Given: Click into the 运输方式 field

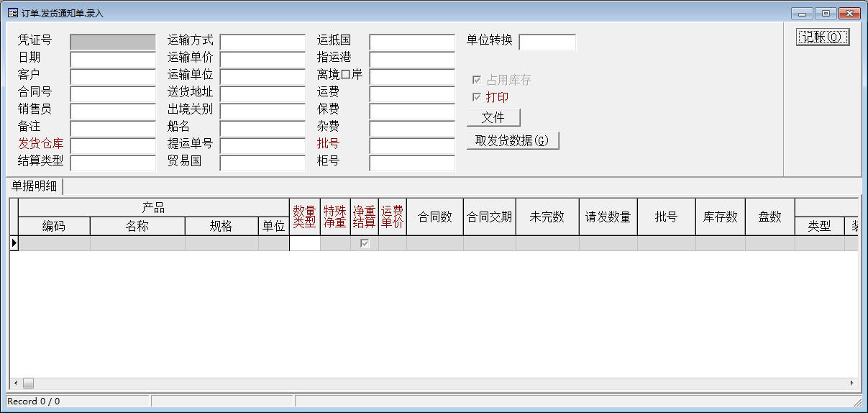Looking at the screenshot, I should [262, 42].
